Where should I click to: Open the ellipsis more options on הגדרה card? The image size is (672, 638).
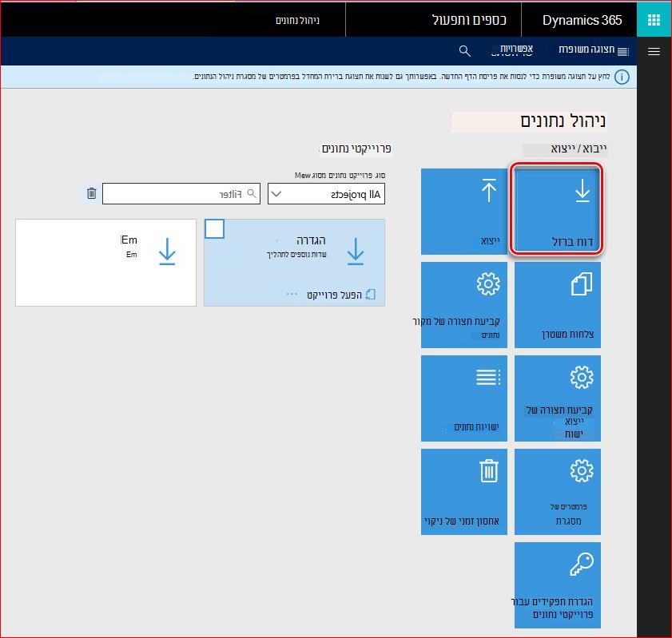pyautogui.click(x=292, y=294)
